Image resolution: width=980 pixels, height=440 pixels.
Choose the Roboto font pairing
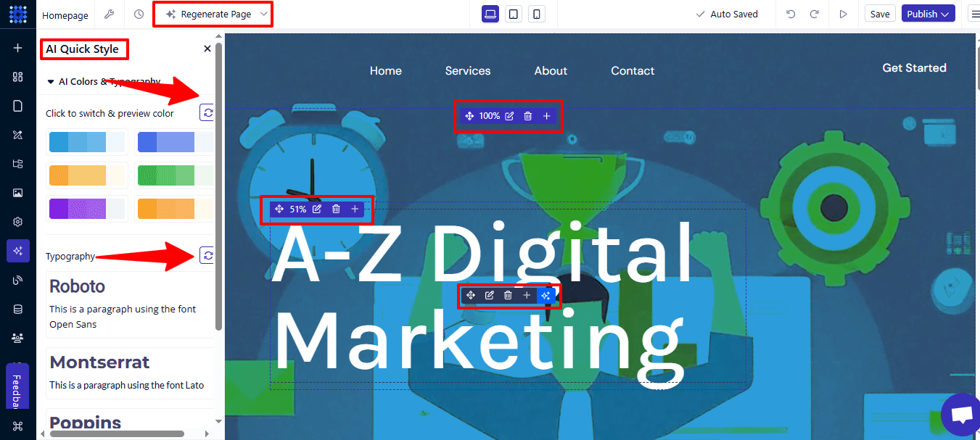[130, 304]
